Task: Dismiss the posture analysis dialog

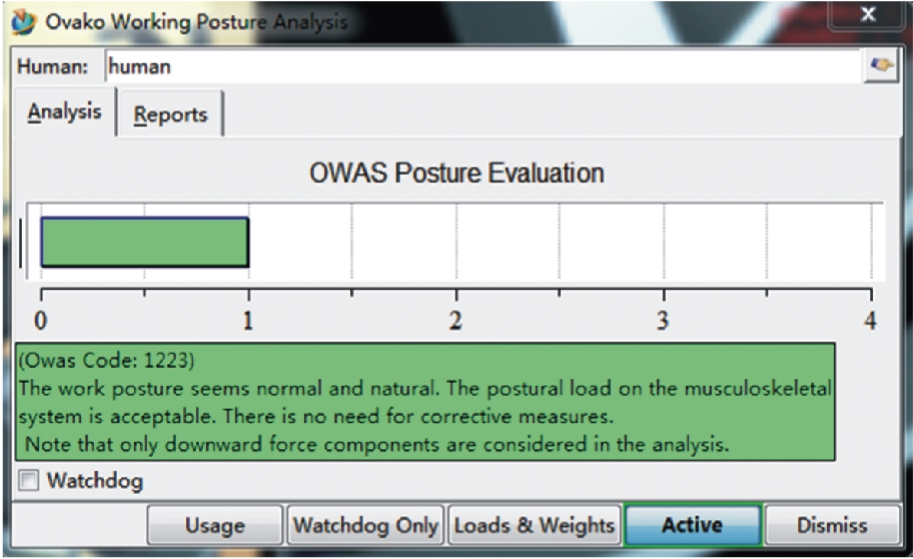Action: point(832,525)
